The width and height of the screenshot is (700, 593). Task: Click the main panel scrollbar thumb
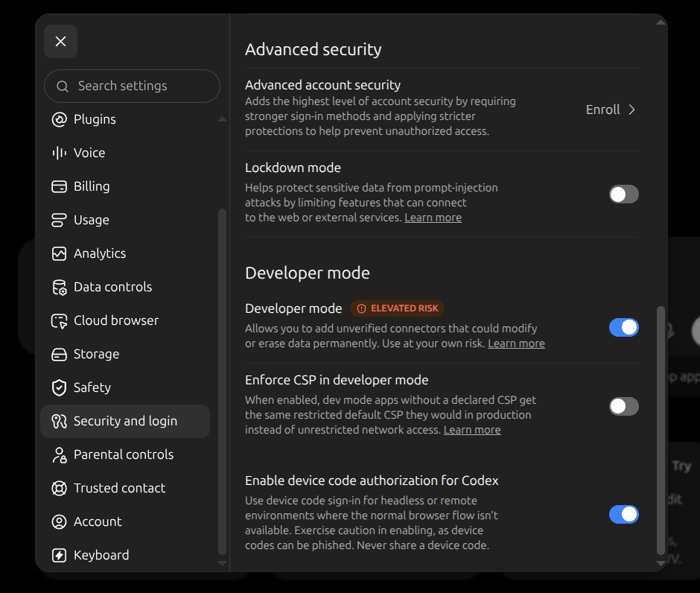(661, 431)
